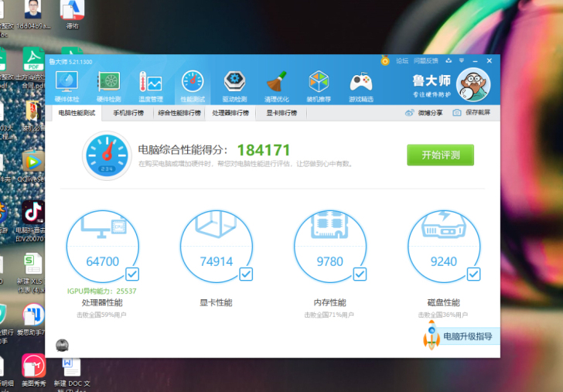Screen dimensions: 563x392
Task: Switch to the 手机排行榜 tab
Action: (128, 113)
